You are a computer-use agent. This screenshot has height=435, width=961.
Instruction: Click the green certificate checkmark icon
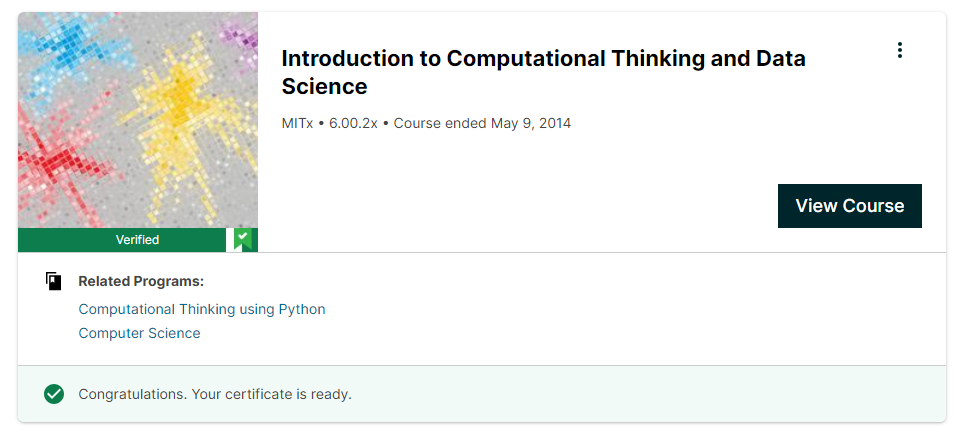(x=54, y=394)
